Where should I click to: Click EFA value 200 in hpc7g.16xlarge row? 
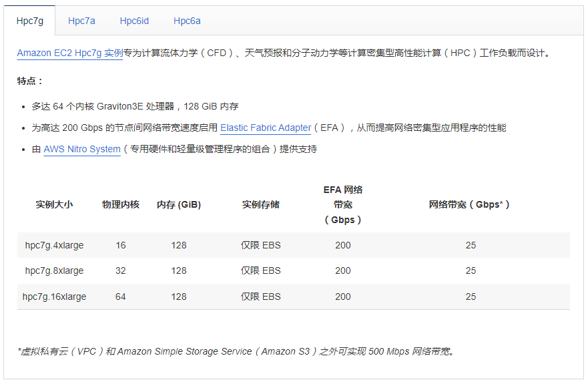click(x=343, y=297)
